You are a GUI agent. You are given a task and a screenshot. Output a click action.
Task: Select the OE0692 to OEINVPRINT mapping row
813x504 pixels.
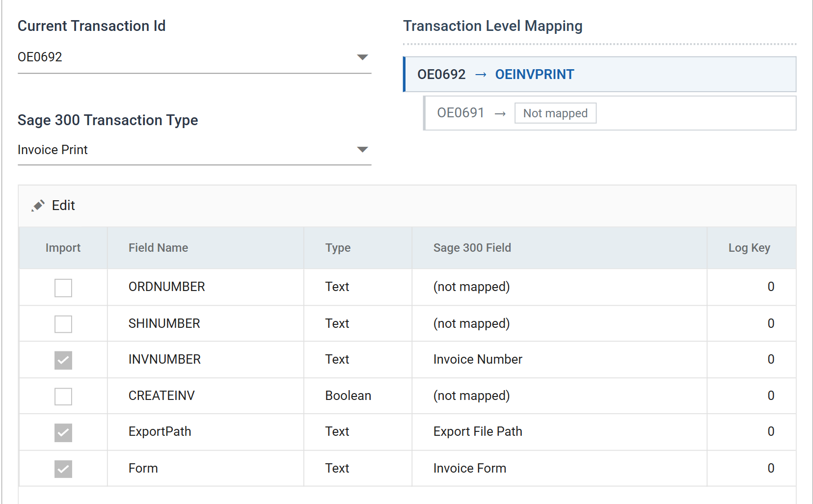point(599,75)
